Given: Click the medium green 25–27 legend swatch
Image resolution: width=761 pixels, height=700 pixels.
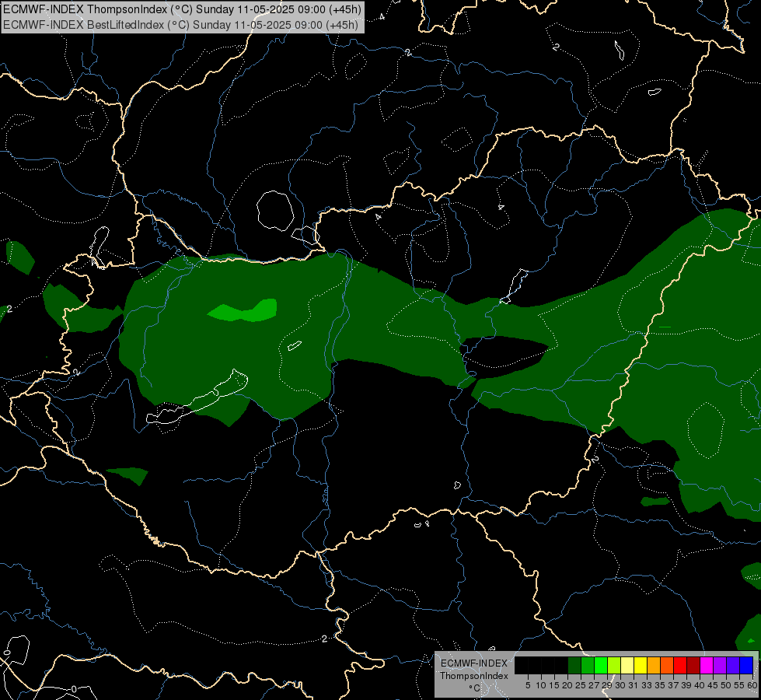Looking at the screenshot, I should (588, 665).
